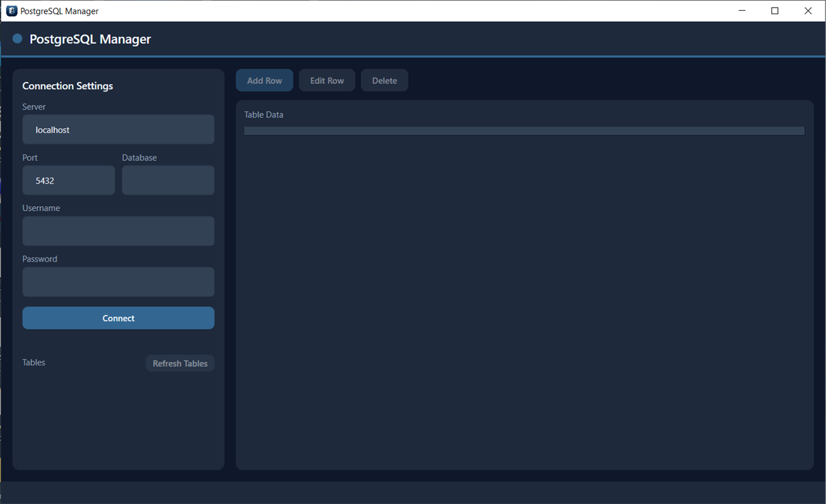Click the Tables section label

point(34,362)
